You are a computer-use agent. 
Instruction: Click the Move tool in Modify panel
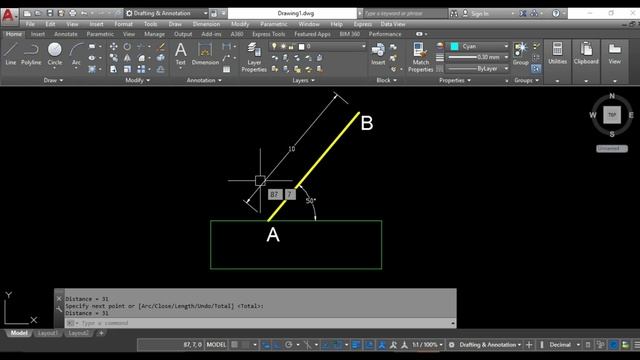[x=113, y=47]
